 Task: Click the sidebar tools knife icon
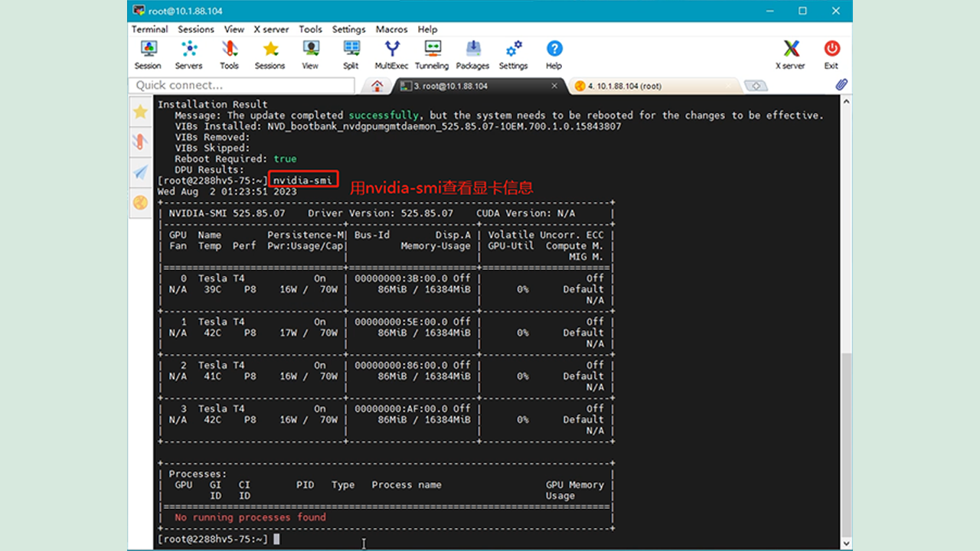(x=140, y=142)
